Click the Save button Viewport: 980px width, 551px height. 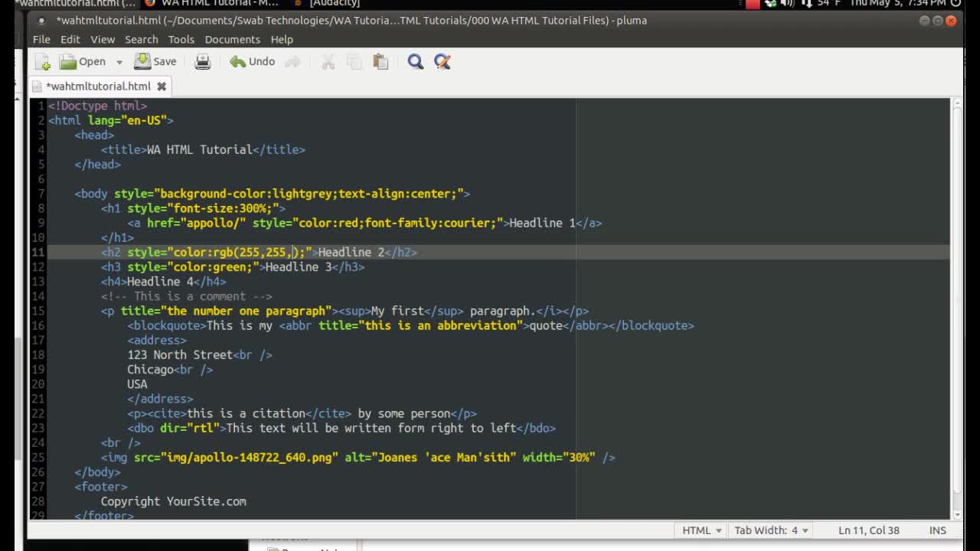coord(155,62)
